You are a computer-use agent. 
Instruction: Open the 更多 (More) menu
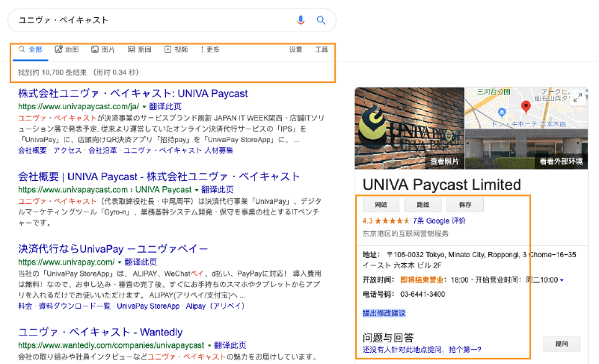[209, 49]
